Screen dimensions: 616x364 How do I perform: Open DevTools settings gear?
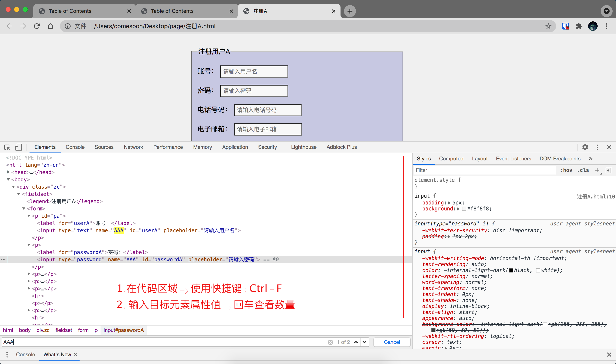point(585,147)
